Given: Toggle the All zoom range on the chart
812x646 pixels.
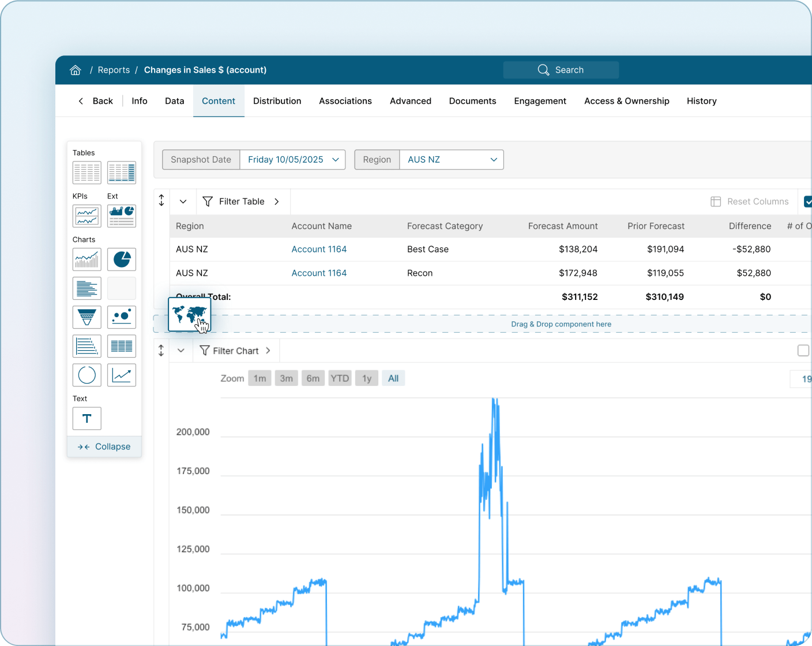Looking at the screenshot, I should 393,378.
